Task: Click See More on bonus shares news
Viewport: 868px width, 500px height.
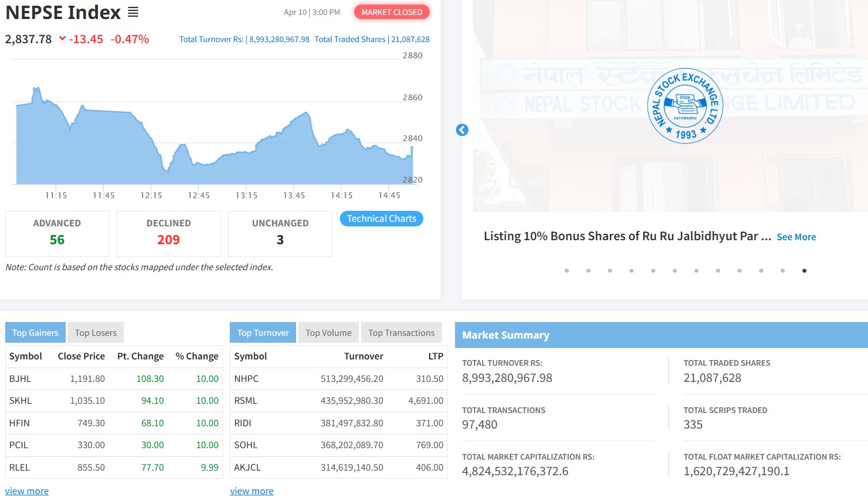Action: point(796,237)
